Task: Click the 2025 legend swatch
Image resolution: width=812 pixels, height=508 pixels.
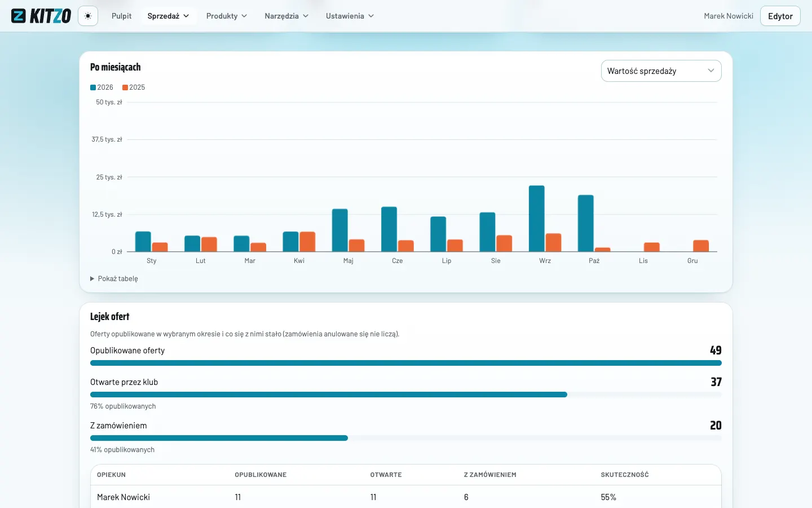Action: pos(125,87)
